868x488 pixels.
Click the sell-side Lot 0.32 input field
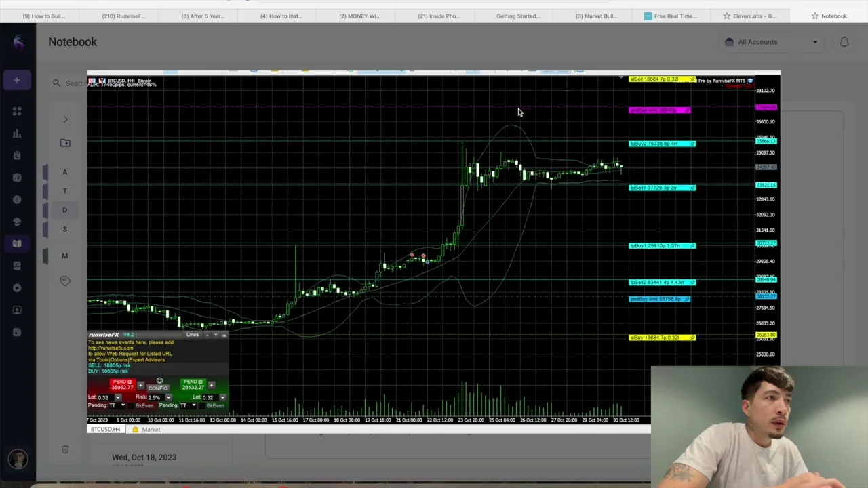pyautogui.click(x=105, y=397)
